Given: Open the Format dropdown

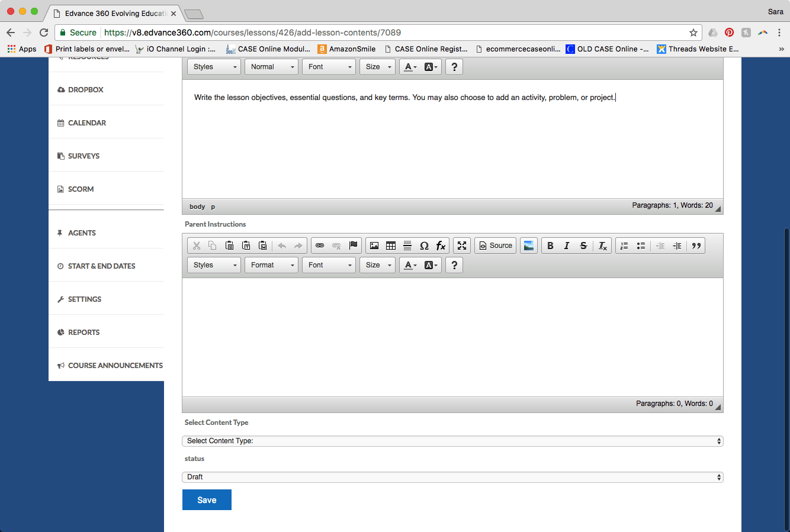Looking at the screenshot, I should point(272,265).
